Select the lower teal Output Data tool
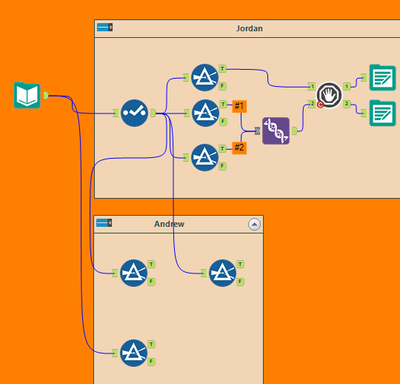Screen dimensions: 400x384 pos(382,113)
